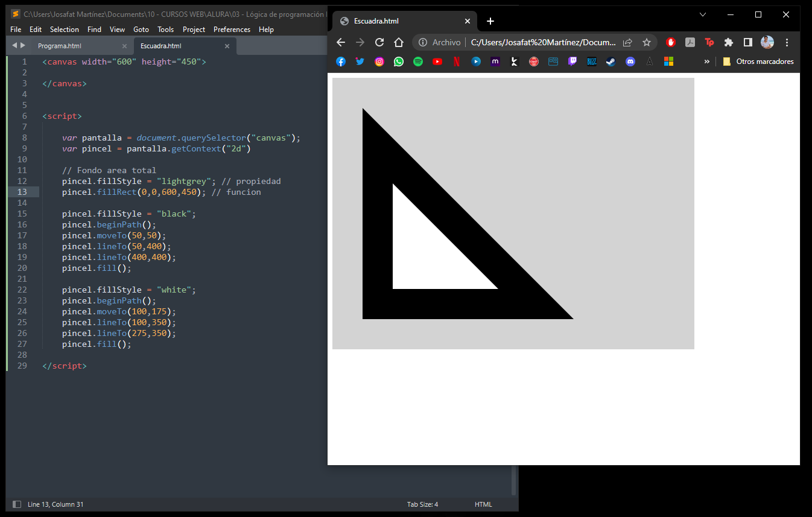Open the Help menu in Sublime Text
The height and width of the screenshot is (517, 812).
pyautogui.click(x=266, y=30)
